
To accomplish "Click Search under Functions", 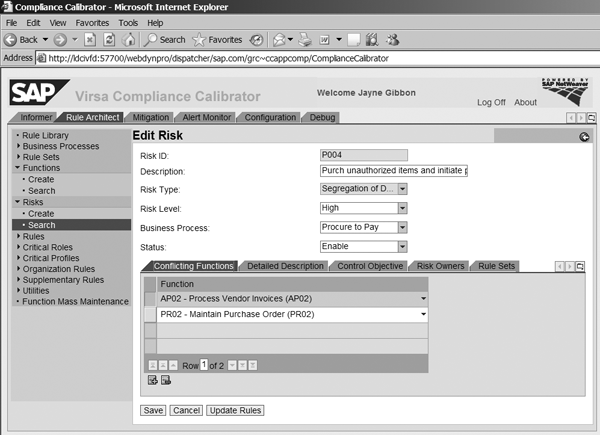I will point(42,191).
